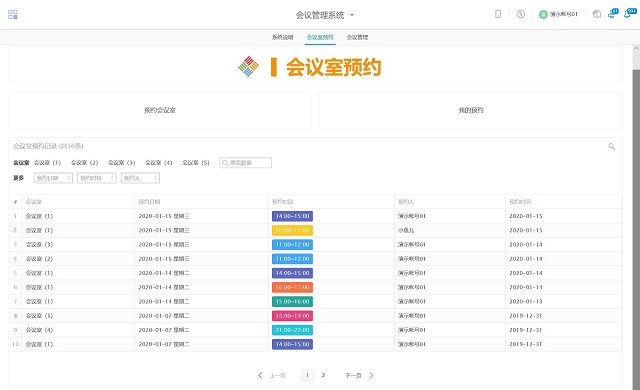Click 会议室 (2) in table row 4
Viewport: 640px width, 390px height.
pos(39,259)
